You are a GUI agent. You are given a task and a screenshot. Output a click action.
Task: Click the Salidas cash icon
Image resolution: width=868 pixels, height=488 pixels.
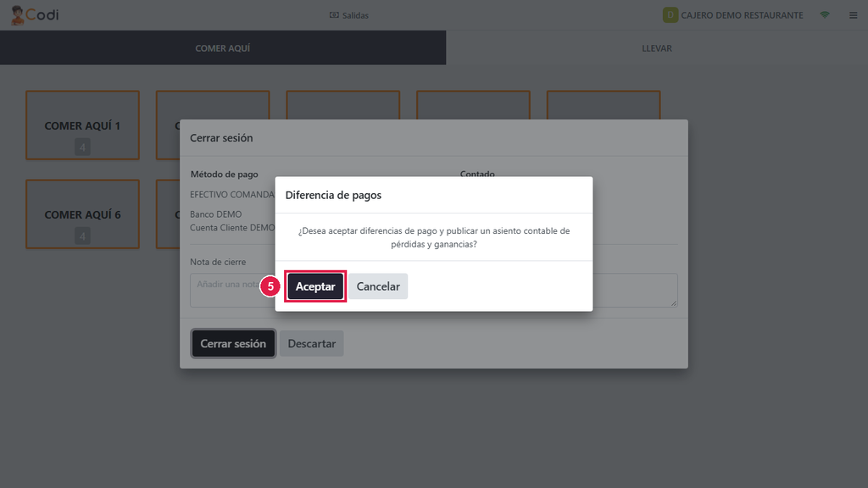[334, 15]
